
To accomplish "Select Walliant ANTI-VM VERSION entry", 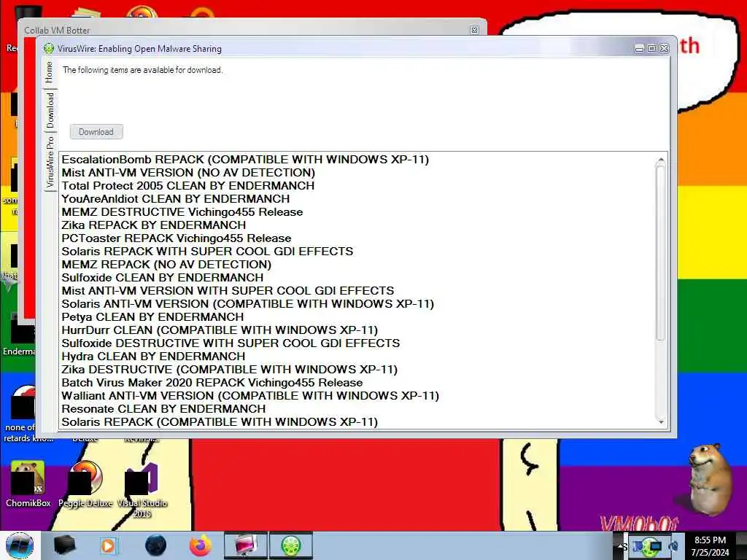I will point(250,395).
